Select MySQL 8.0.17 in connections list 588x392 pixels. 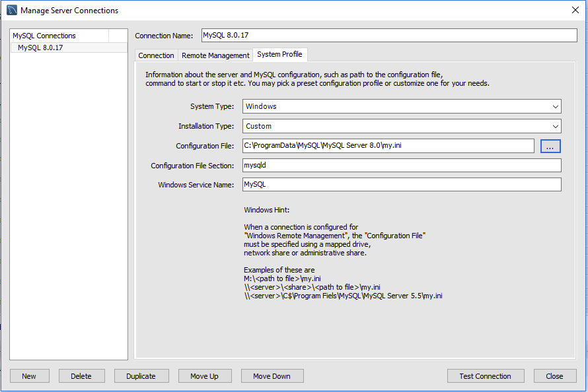[69, 48]
